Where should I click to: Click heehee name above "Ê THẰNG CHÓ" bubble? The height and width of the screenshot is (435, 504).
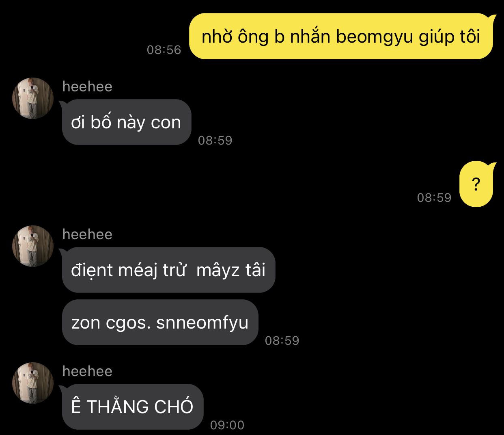pos(87,371)
